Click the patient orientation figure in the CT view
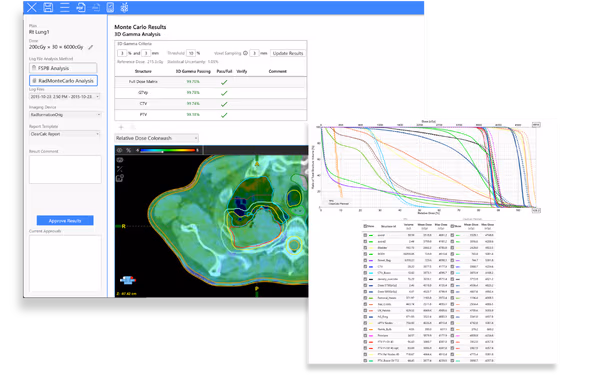Image resolution: width=600 pixels, height=376 pixels. coord(128,280)
